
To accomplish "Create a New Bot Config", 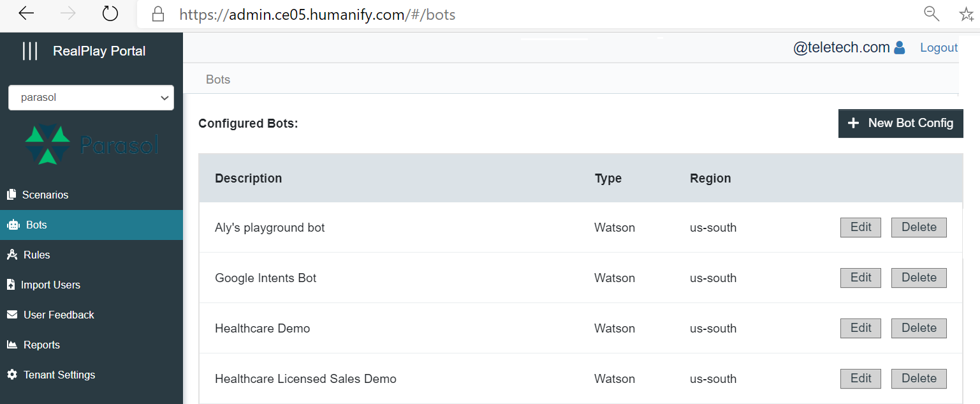I will 900,123.
